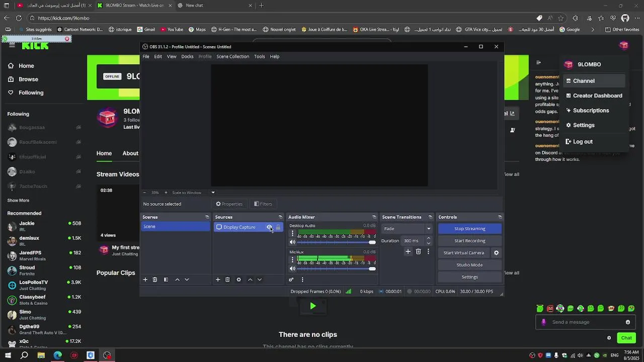
Task: Open Audio Mixer bottom options menu
Action: [302, 280]
